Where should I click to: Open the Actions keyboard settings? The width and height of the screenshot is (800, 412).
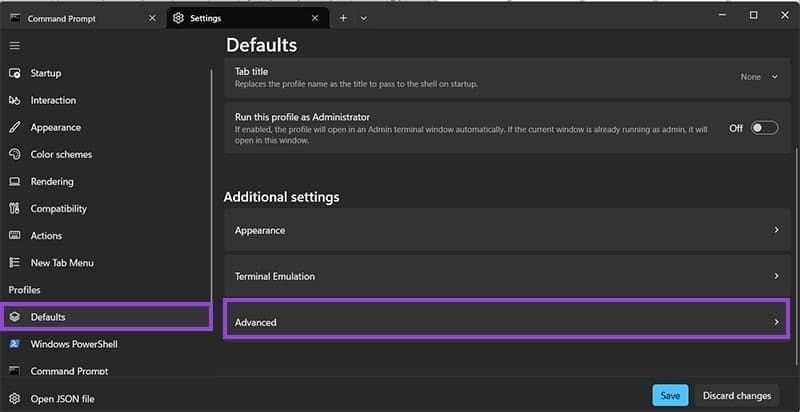tap(46, 236)
